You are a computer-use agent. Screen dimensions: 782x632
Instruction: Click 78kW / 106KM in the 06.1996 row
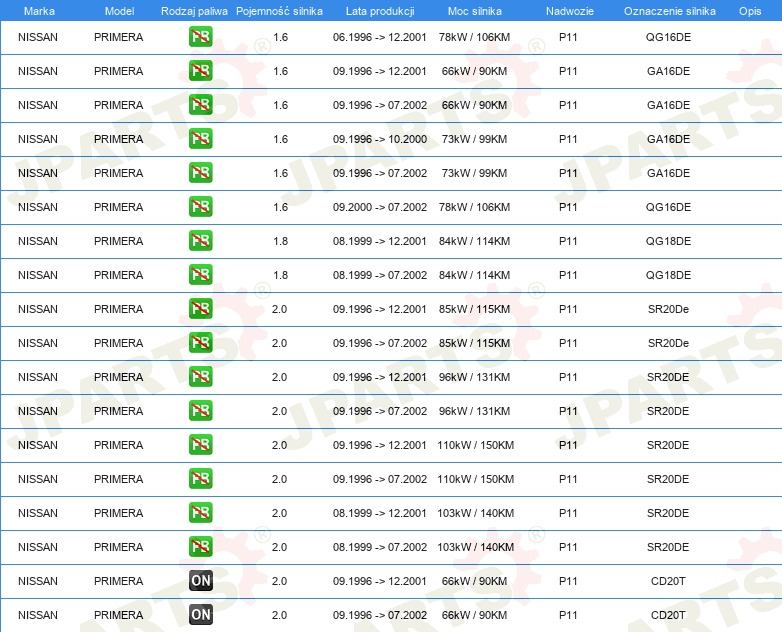pos(474,37)
